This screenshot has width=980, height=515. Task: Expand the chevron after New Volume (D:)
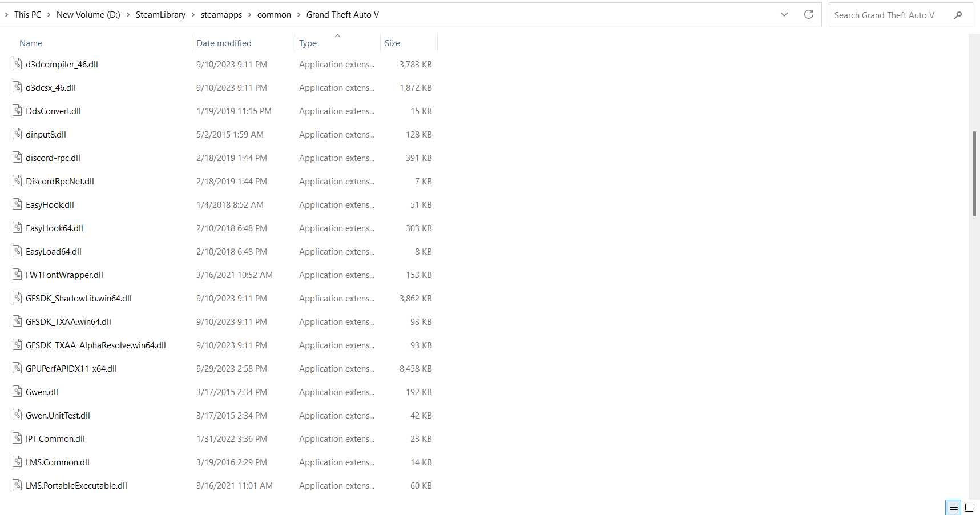click(x=128, y=15)
